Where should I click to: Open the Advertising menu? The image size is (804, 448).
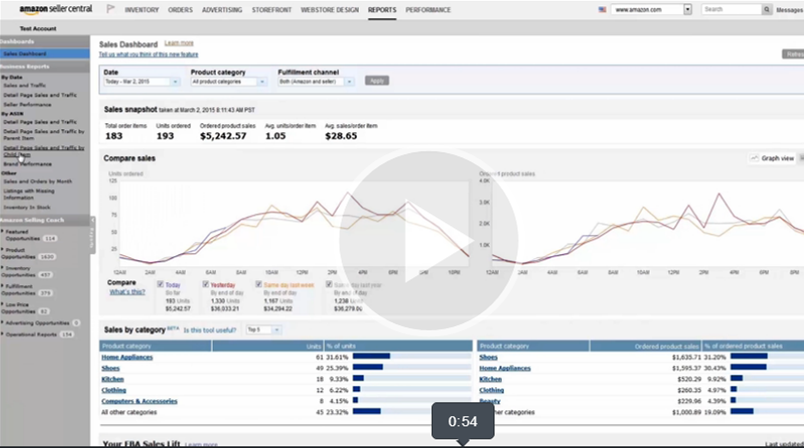pos(222,10)
